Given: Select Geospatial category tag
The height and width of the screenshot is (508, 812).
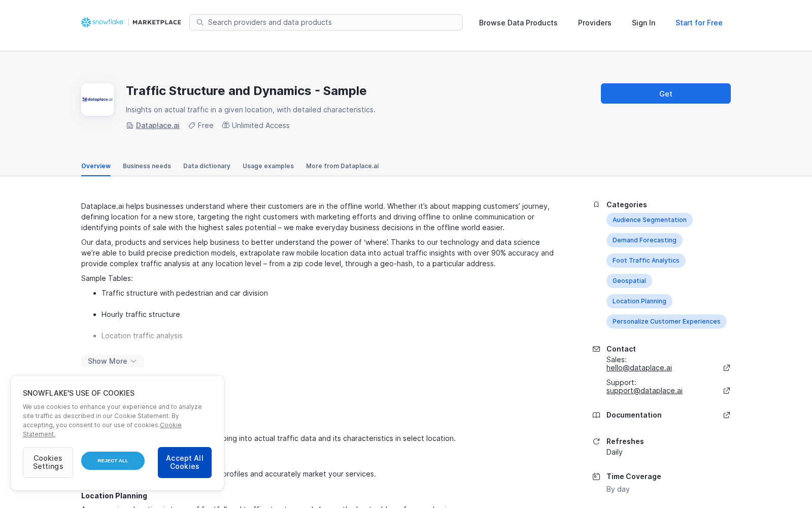Looking at the screenshot, I should (629, 281).
